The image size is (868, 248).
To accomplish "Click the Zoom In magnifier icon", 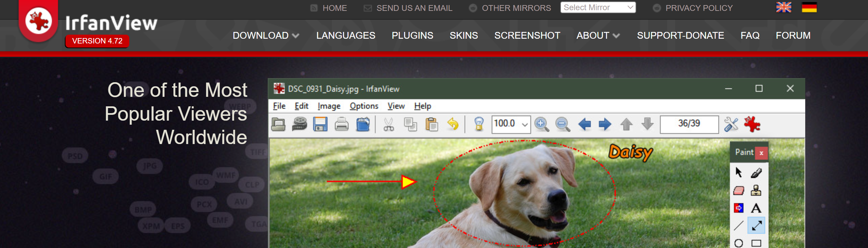I will coord(542,124).
